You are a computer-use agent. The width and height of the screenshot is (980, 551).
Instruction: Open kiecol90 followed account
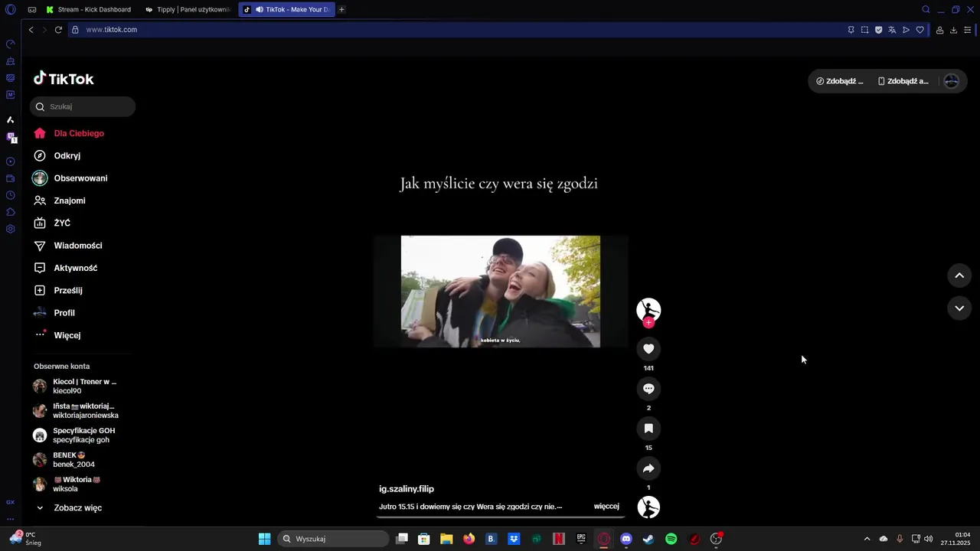[x=75, y=386]
